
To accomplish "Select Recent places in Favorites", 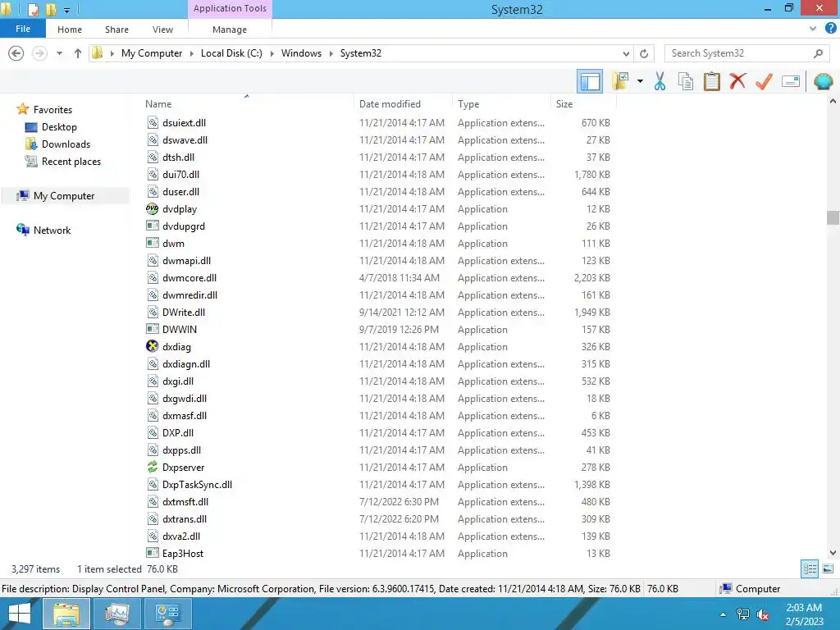I will (x=71, y=162).
